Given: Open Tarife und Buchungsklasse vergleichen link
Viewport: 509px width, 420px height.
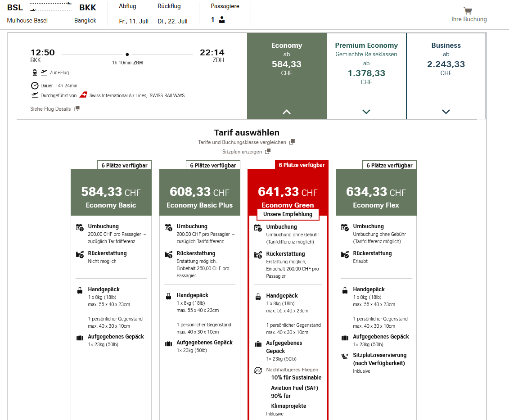Looking at the screenshot, I should [x=242, y=142].
